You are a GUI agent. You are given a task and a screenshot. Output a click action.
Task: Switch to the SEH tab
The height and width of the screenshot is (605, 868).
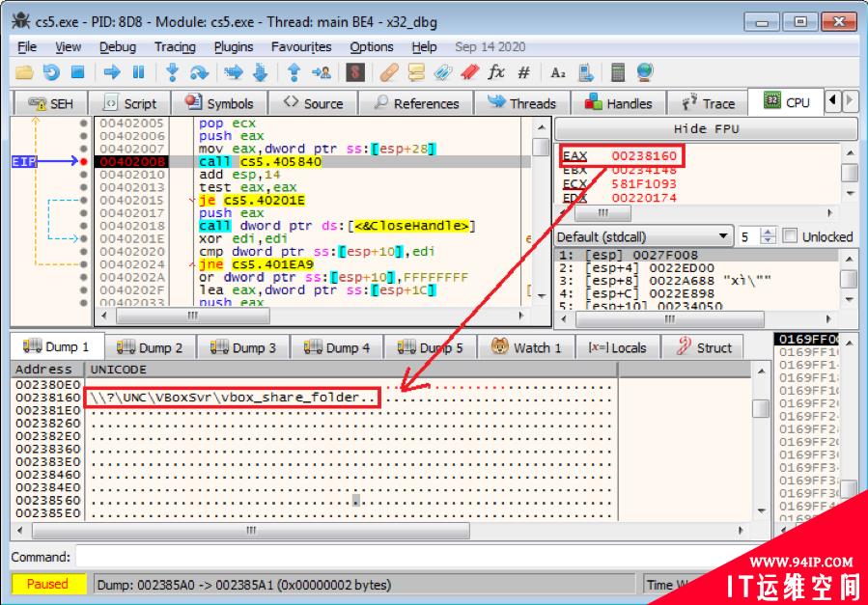50,103
